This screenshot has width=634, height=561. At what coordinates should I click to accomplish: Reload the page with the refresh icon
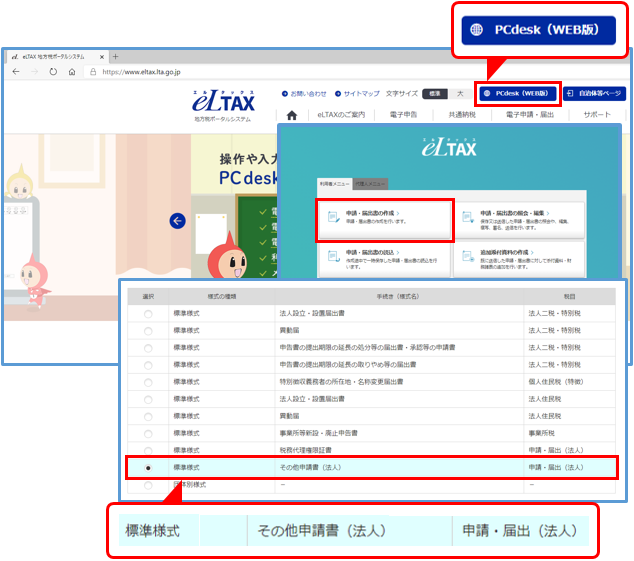[53, 72]
